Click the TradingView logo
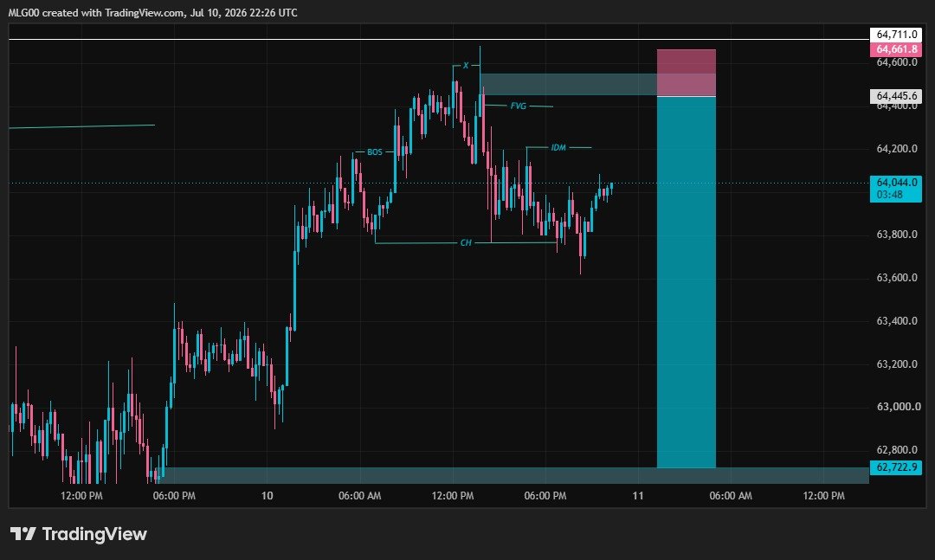 pos(79,534)
